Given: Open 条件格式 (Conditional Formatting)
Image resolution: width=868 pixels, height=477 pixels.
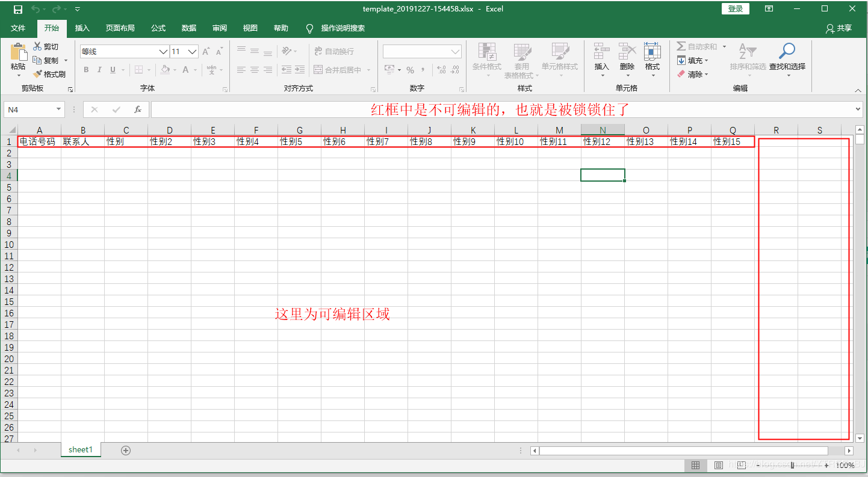Looking at the screenshot, I should pyautogui.click(x=486, y=60).
